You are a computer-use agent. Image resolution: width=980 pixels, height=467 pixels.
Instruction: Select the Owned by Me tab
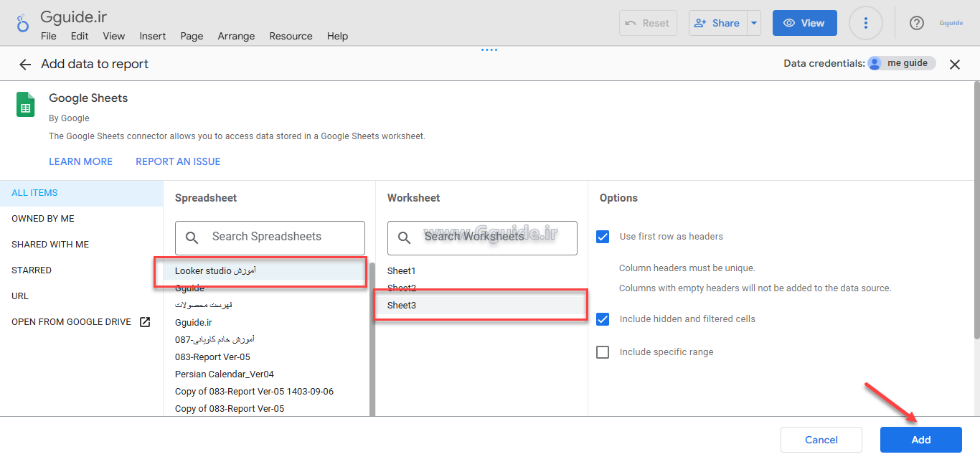(43, 219)
